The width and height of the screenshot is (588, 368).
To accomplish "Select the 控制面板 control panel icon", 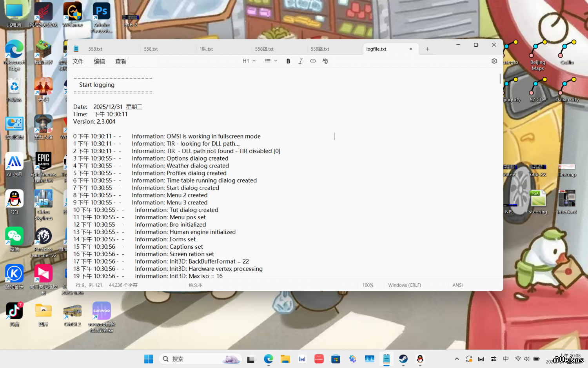I will (15, 127).
